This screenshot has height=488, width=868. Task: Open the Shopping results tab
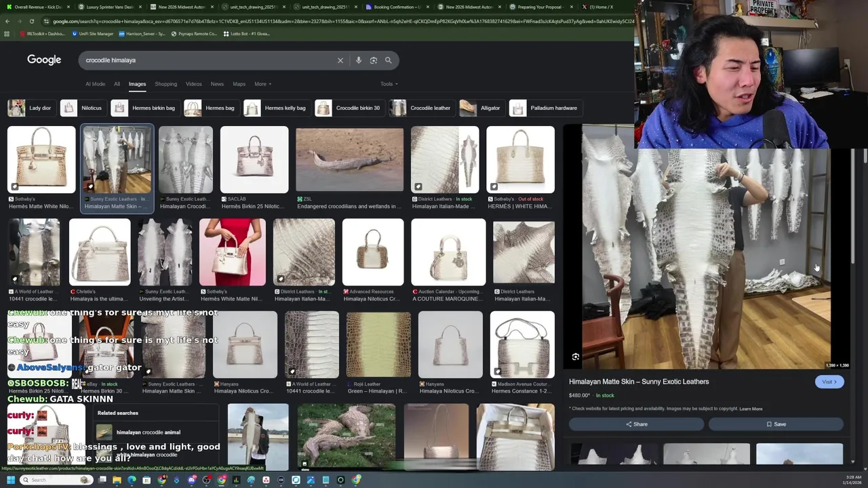165,84
